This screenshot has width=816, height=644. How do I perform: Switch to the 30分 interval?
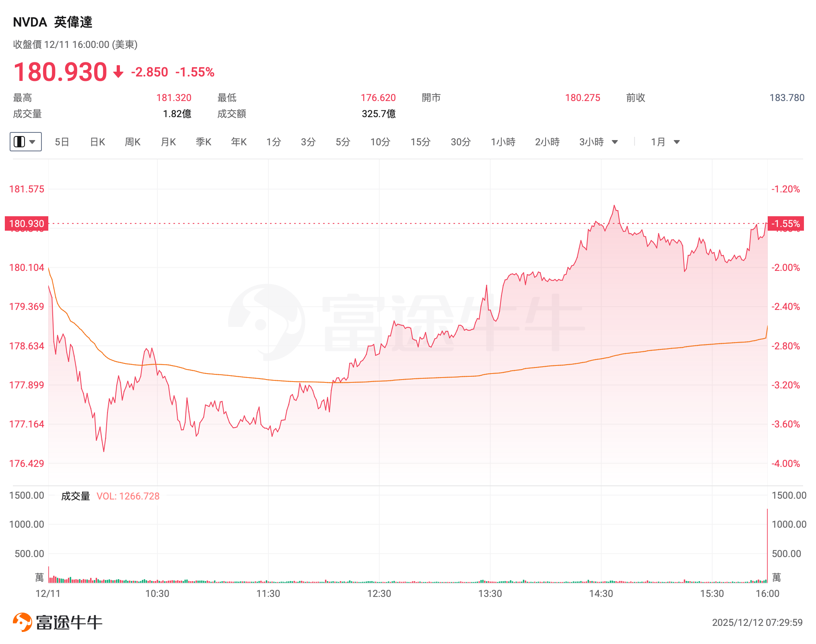tap(461, 142)
